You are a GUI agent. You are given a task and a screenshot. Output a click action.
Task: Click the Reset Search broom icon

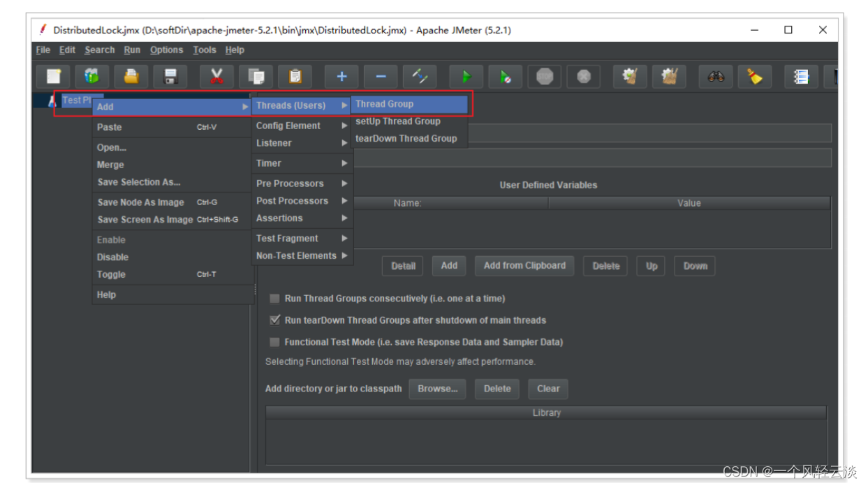tap(755, 76)
